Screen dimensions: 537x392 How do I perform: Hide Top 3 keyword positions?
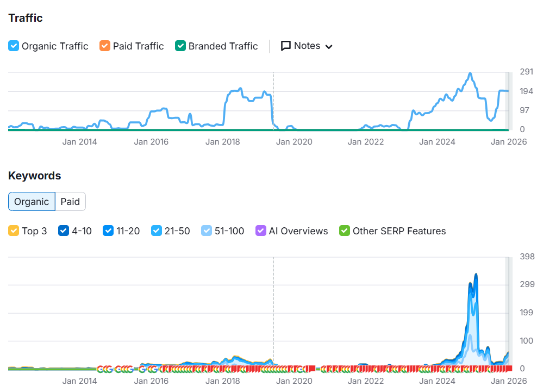tap(14, 231)
